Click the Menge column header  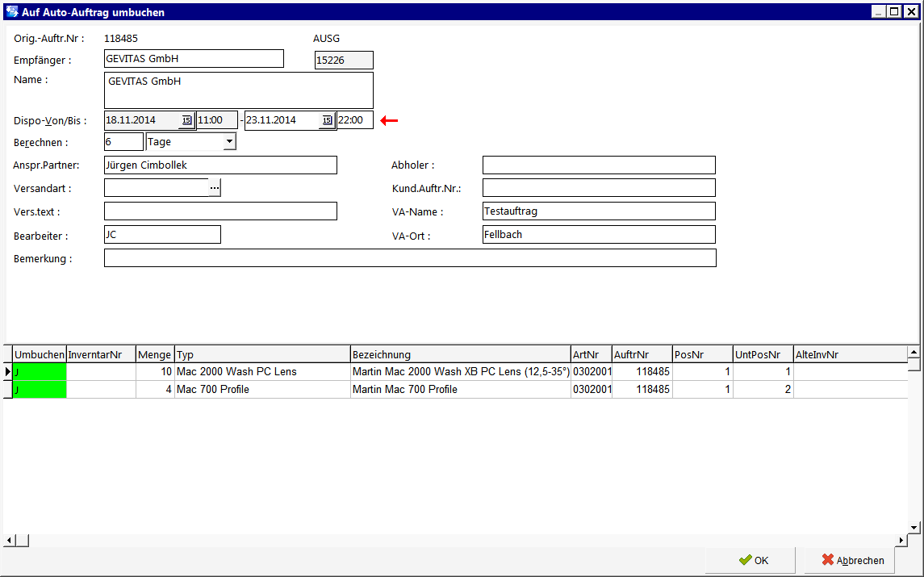coord(155,354)
